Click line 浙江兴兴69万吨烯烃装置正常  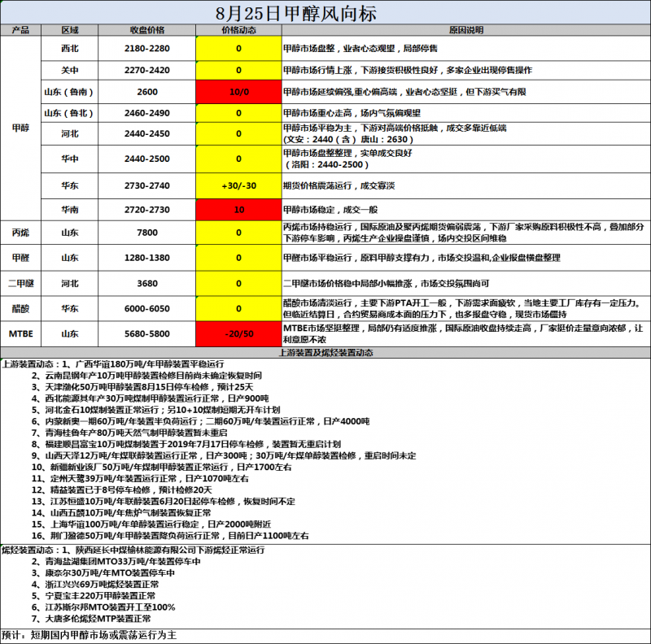pyautogui.click(x=95, y=585)
